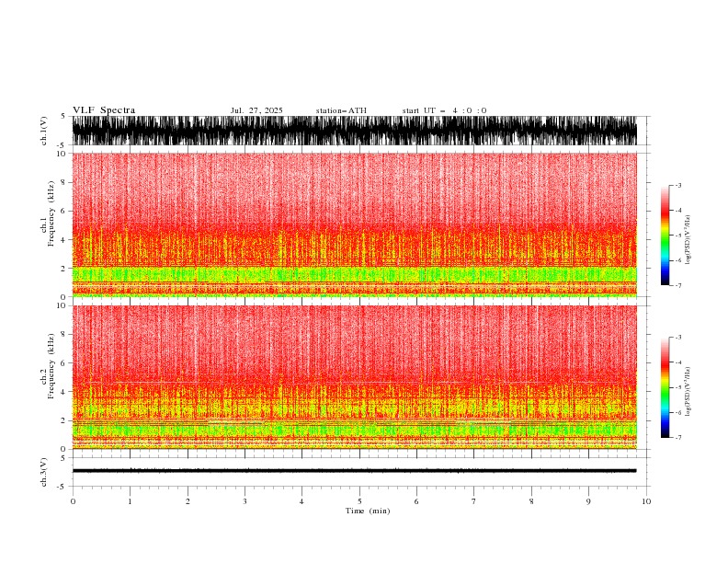728x563 pixels.
Task: Click the "-7" label on ch.2 color bar
Action: point(677,438)
